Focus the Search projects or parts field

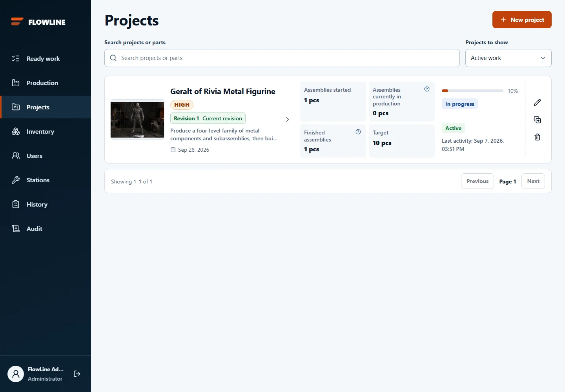click(x=282, y=58)
